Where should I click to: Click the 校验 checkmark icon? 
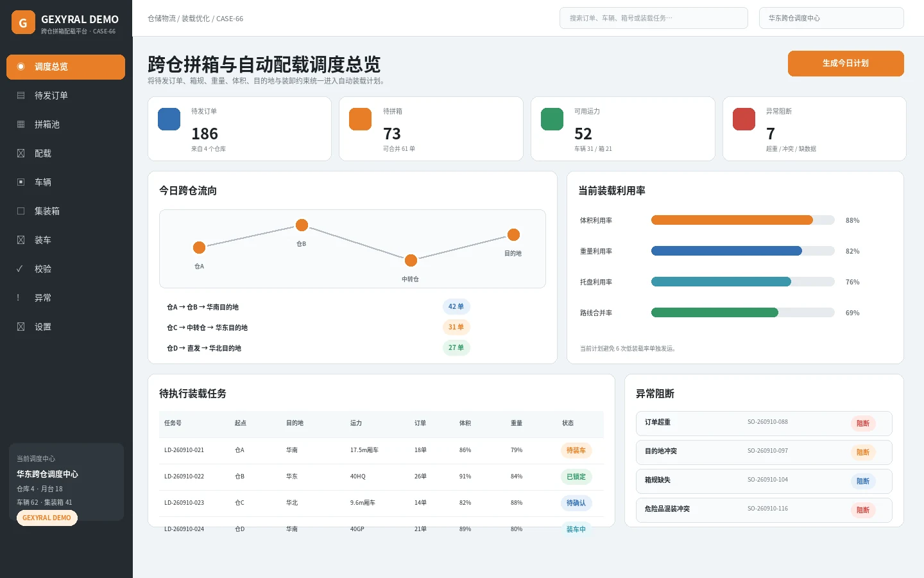(19, 269)
